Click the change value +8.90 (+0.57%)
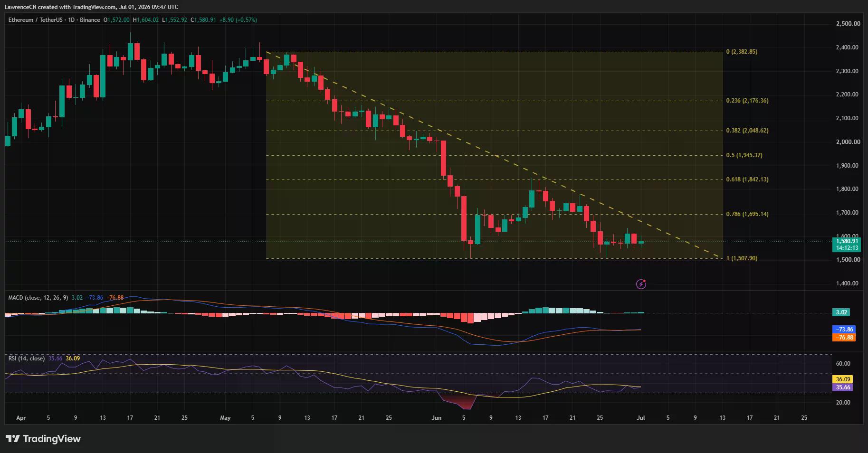Image resolution: width=868 pixels, height=453 pixels. coord(238,20)
